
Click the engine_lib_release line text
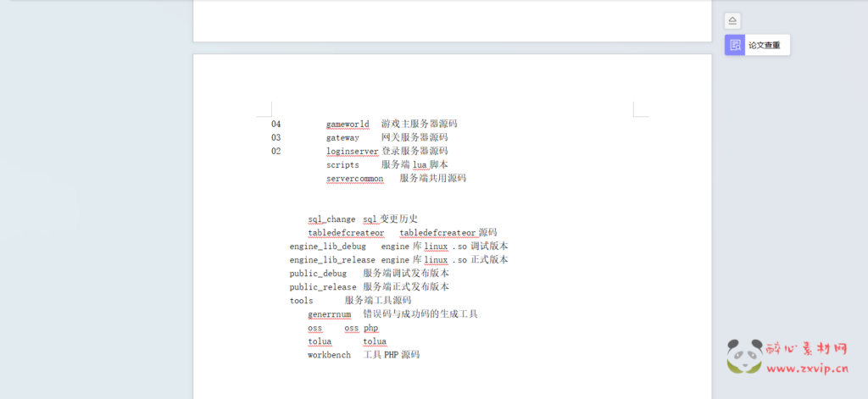331,259
